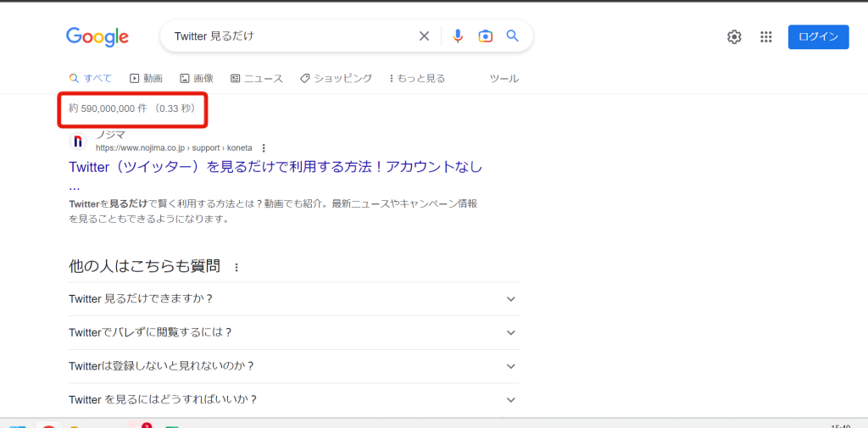Expand question Twitter 見るだけできますか？
The image size is (868, 428).
(x=294, y=299)
